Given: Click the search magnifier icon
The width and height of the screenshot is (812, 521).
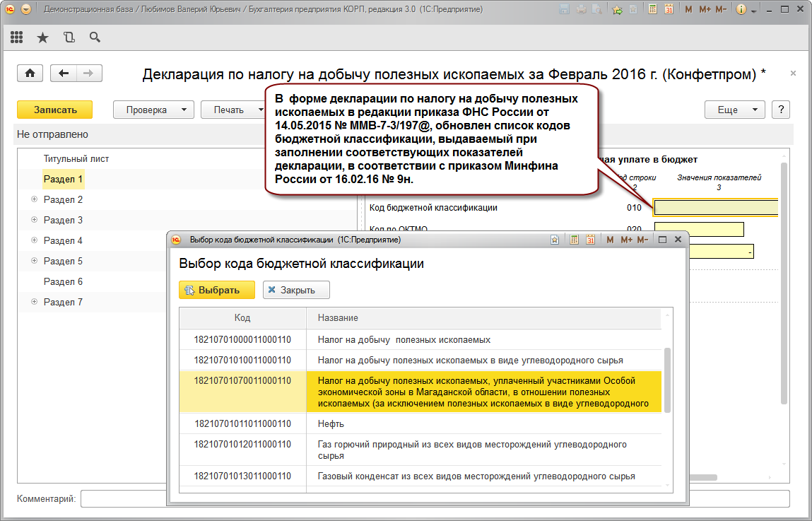Looking at the screenshot, I should (x=94, y=37).
